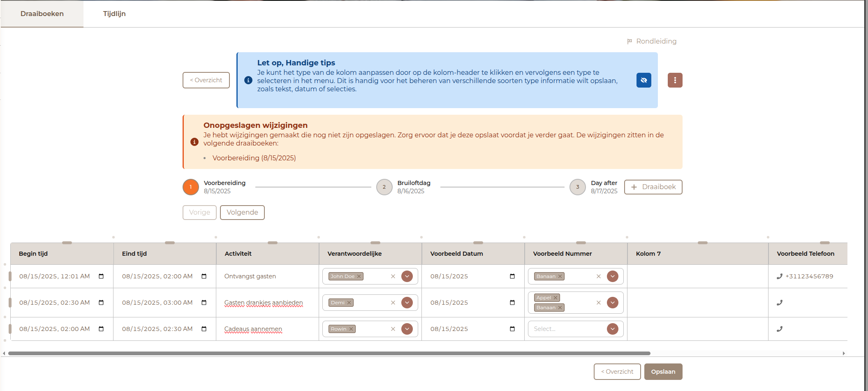Remove the Demi tag
The image size is (868, 391).
[349, 303]
